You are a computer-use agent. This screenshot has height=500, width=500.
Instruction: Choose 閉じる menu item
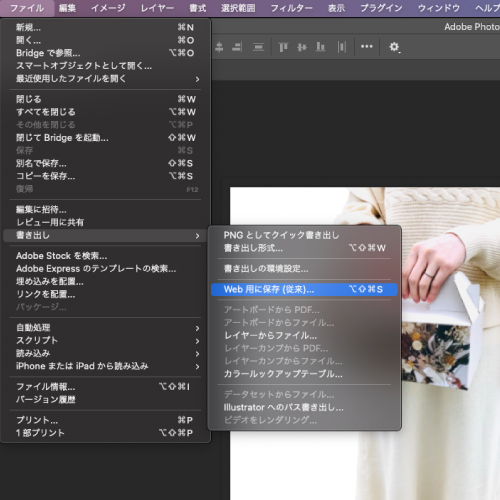tap(105, 99)
